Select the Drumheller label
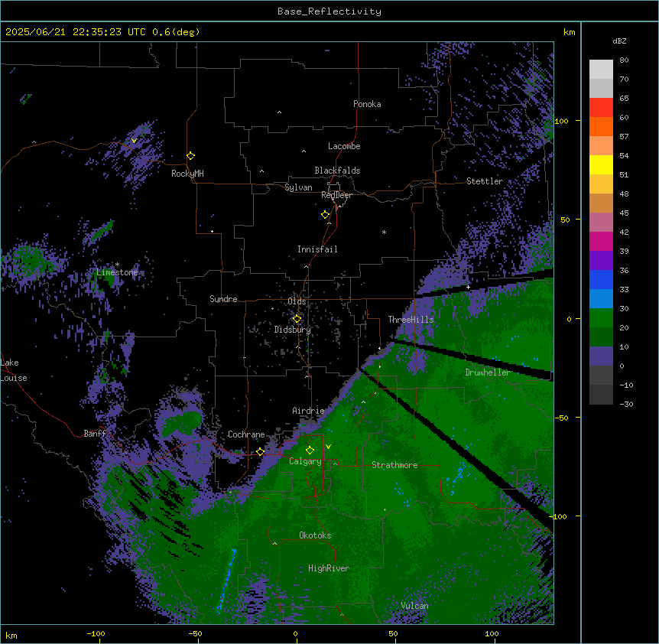The width and height of the screenshot is (659, 644). (x=488, y=372)
